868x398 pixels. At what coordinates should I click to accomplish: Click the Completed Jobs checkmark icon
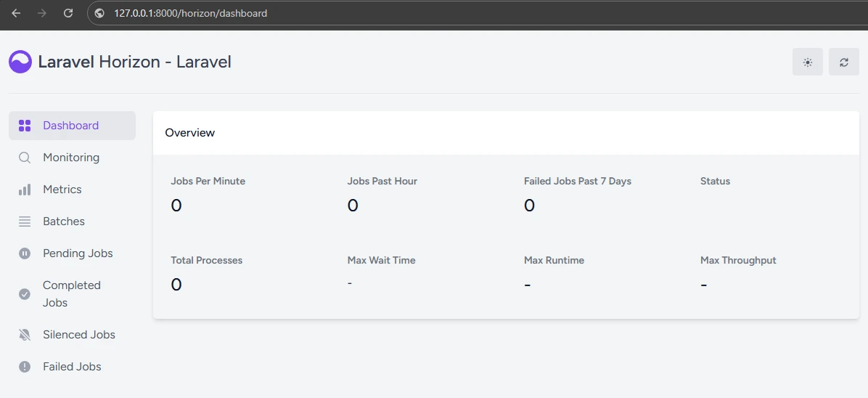click(x=25, y=294)
